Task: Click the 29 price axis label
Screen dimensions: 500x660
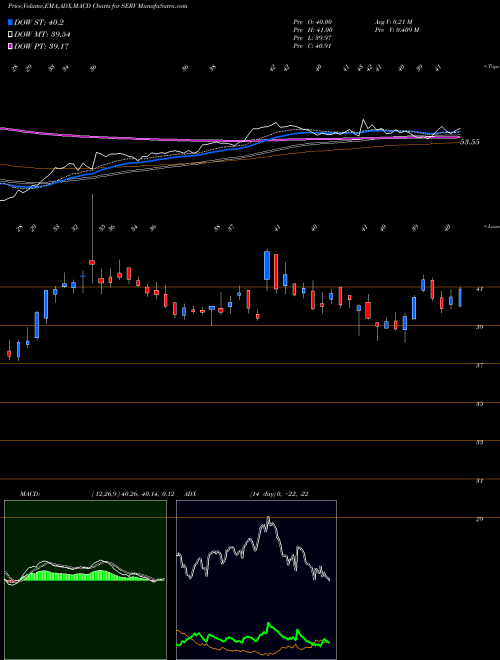Action: 479,519
